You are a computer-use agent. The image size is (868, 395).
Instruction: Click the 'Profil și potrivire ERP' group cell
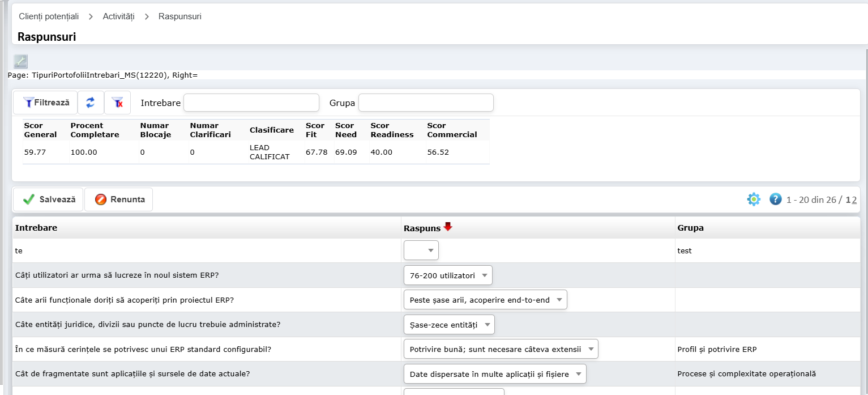coord(717,349)
